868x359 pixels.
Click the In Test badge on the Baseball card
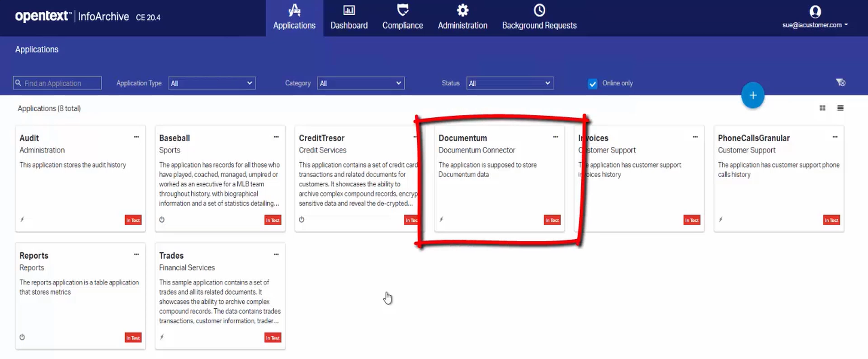click(273, 220)
